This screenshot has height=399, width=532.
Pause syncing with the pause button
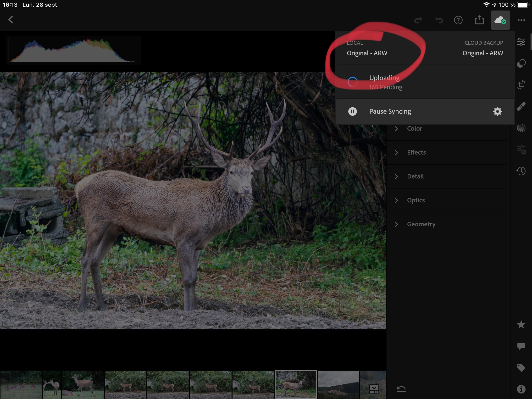[x=353, y=111]
